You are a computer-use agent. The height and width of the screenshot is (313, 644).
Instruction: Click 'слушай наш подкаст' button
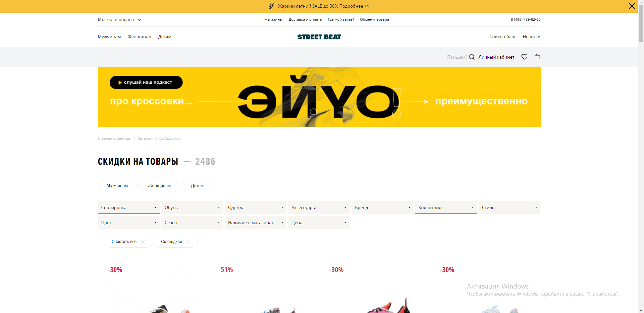pos(146,82)
